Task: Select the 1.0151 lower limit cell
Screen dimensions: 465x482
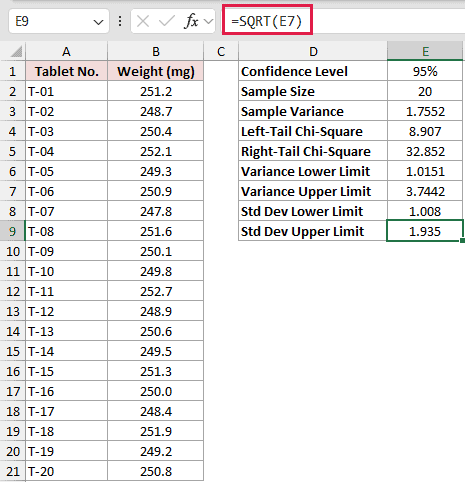Action: click(425, 171)
